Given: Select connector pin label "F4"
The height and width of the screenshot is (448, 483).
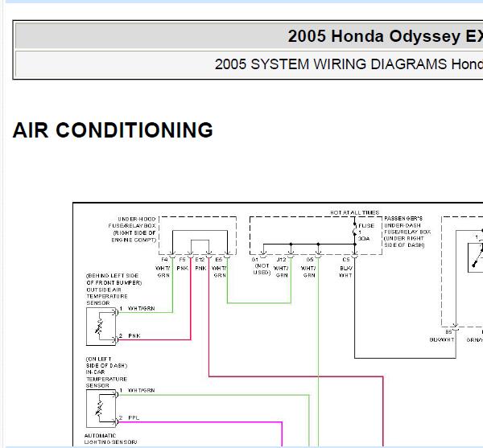Looking at the screenshot, I should (x=164, y=260).
